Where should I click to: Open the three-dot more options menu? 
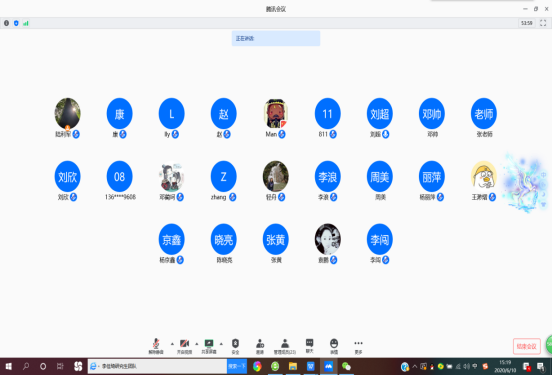tap(358, 346)
